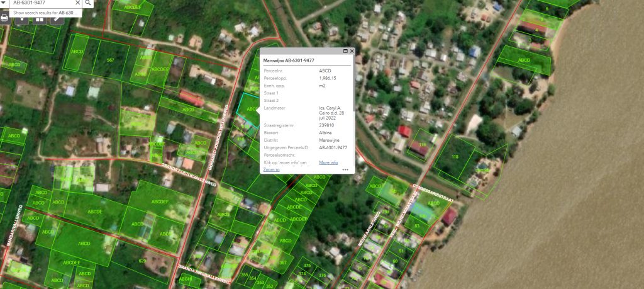
Task: Maximize the Marowijne parcel info popup
Action: click(x=345, y=51)
